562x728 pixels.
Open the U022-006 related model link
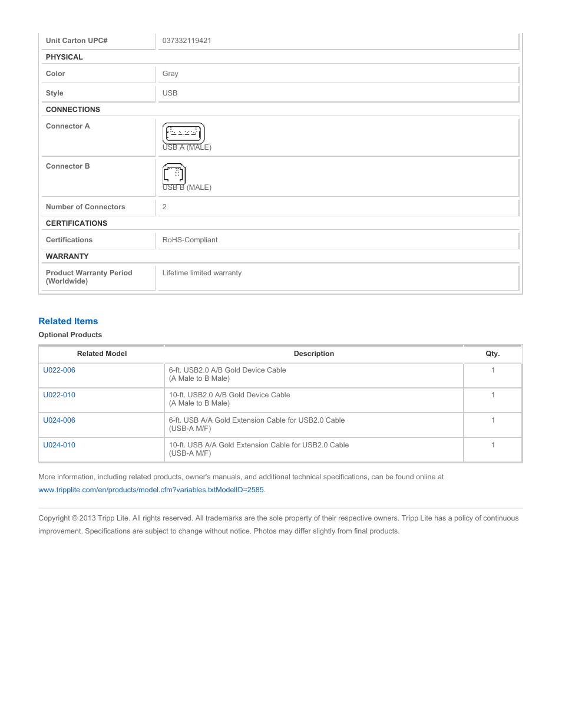coord(59,370)
